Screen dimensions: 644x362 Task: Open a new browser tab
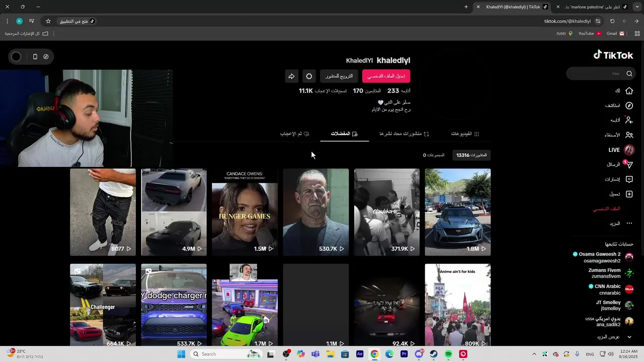pos(466,7)
